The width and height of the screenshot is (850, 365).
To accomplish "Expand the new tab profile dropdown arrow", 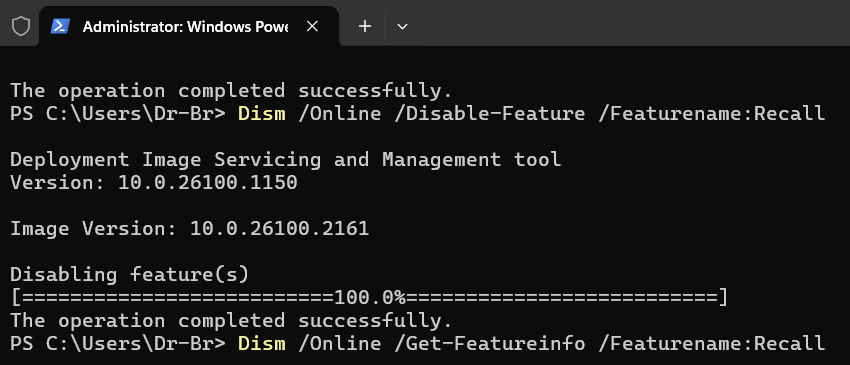I will coord(402,26).
